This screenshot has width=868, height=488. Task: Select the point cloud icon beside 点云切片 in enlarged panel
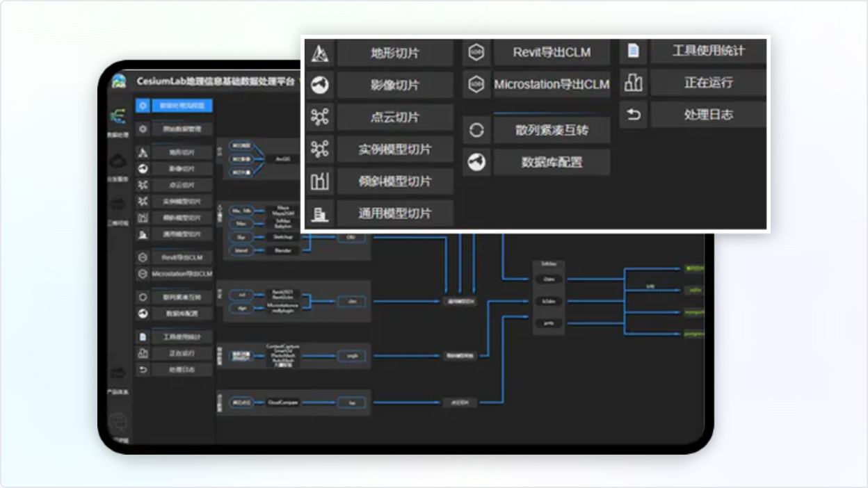click(320, 117)
